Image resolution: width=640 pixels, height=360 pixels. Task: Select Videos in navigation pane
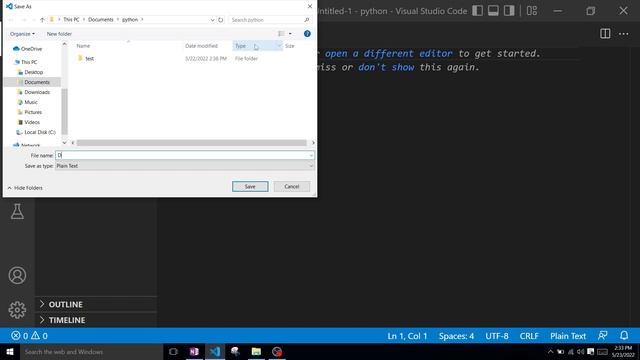(32, 122)
